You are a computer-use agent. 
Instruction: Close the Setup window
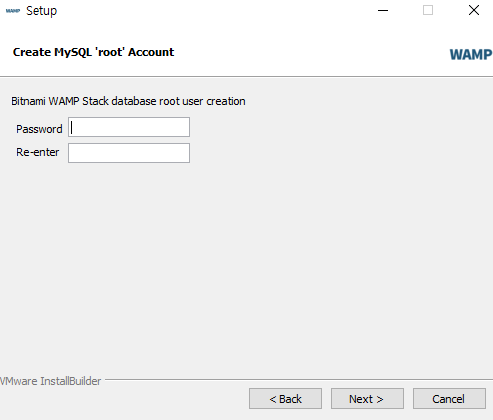point(474,10)
